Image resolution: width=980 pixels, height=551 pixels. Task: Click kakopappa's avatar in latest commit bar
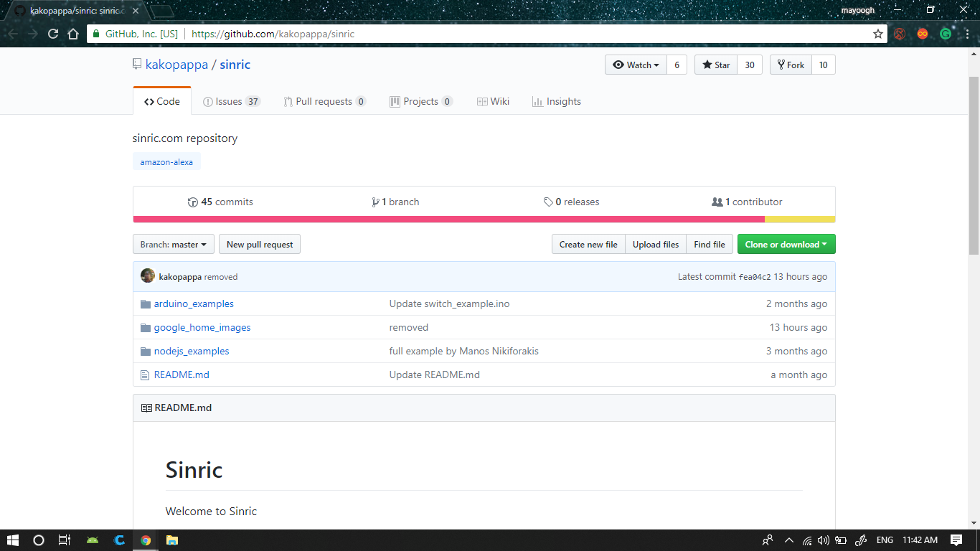(x=148, y=276)
